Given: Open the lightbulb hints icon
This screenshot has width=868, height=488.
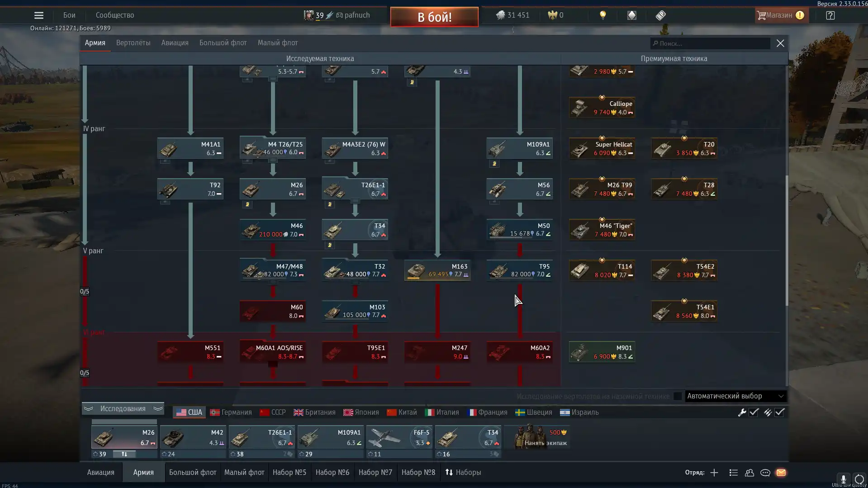Looking at the screenshot, I should 602,15.
